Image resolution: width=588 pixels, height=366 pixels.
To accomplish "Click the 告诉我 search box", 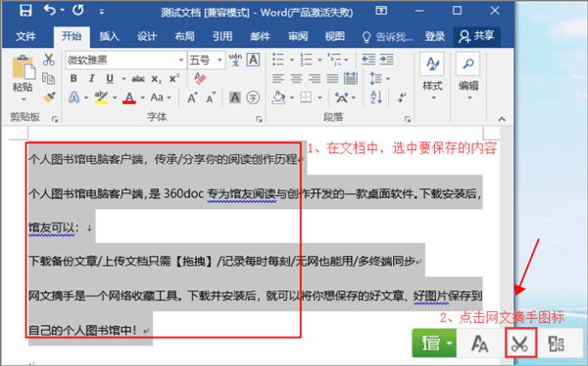I will point(388,36).
